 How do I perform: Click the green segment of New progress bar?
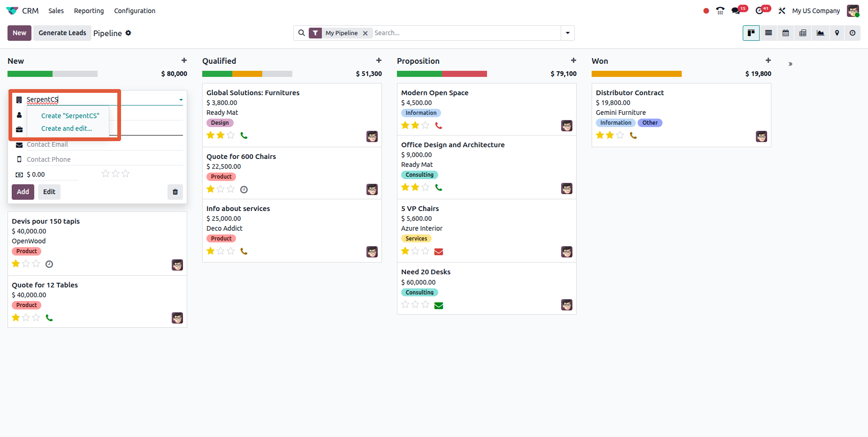pyautogui.click(x=30, y=74)
